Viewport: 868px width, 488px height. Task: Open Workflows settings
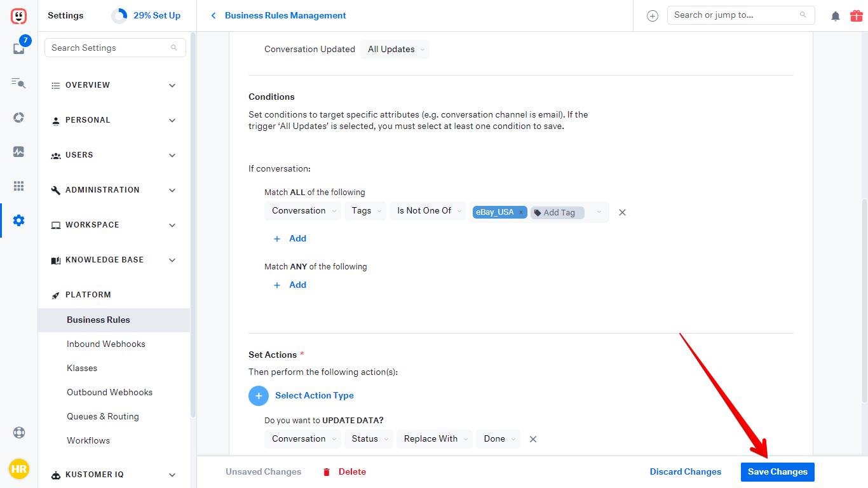point(88,441)
